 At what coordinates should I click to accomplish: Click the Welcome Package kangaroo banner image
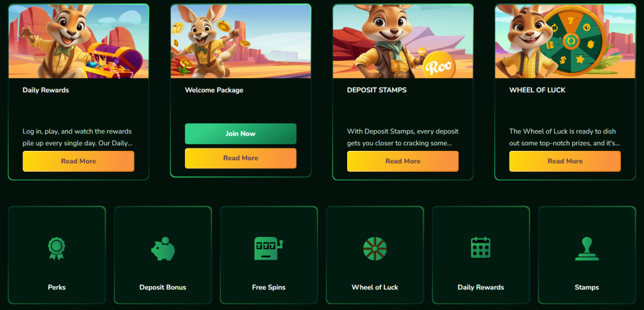point(241,41)
